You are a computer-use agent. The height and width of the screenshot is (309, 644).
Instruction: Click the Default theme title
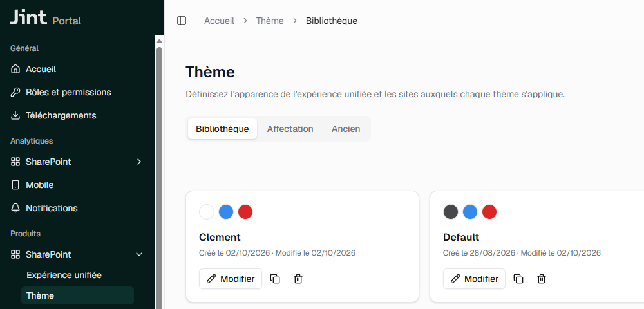[x=461, y=237]
